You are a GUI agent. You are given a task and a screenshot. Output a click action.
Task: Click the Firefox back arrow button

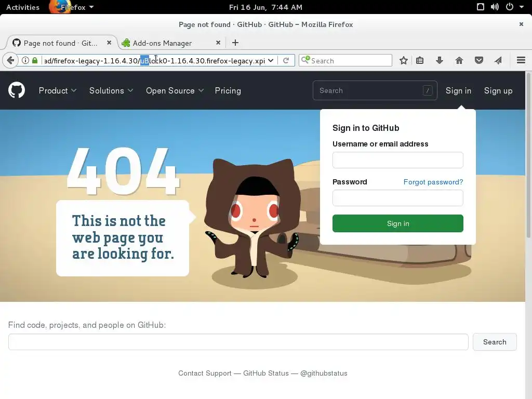(10, 60)
